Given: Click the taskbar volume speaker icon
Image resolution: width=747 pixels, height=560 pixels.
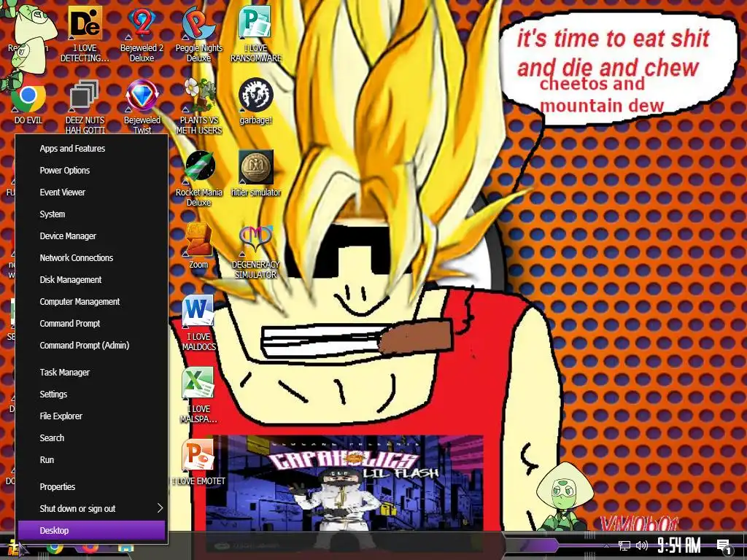Looking at the screenshot, I should click(x=642, y=545).
